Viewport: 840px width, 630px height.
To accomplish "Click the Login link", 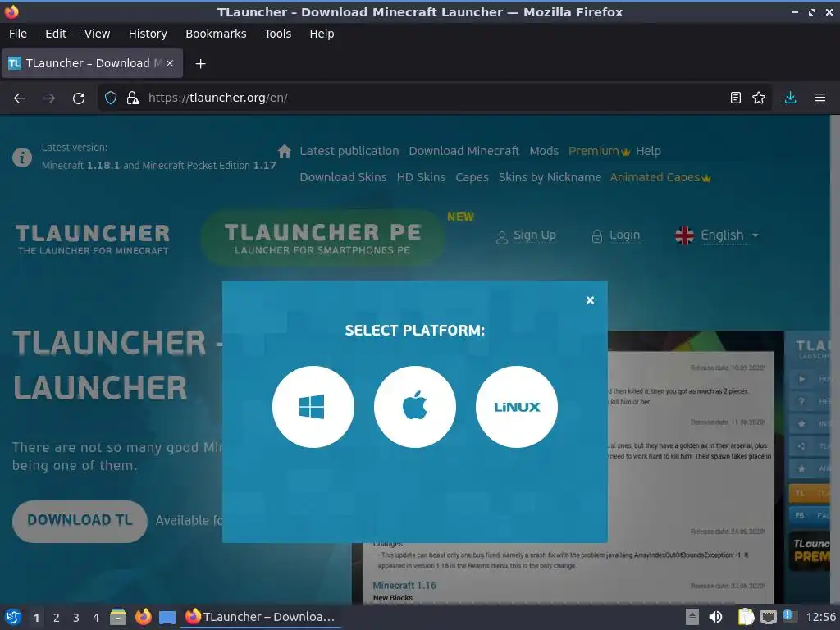I will coord(616,235).
